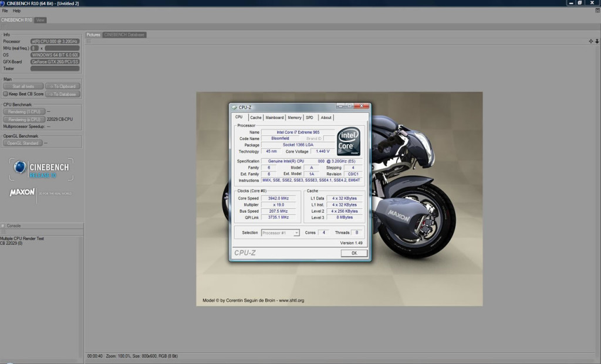Click the Version 1.49 text in CPU-Z

(351, 243)
